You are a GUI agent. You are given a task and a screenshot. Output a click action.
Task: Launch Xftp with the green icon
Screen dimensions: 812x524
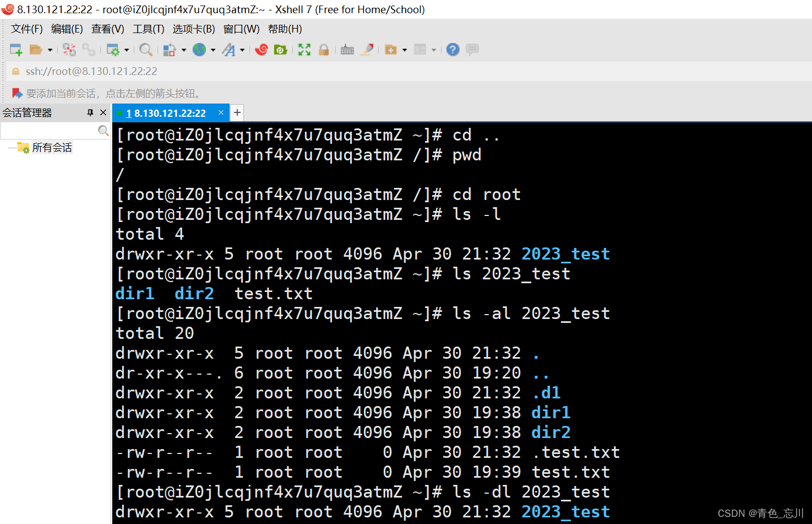pyautogui.click(x=281, y=50)
